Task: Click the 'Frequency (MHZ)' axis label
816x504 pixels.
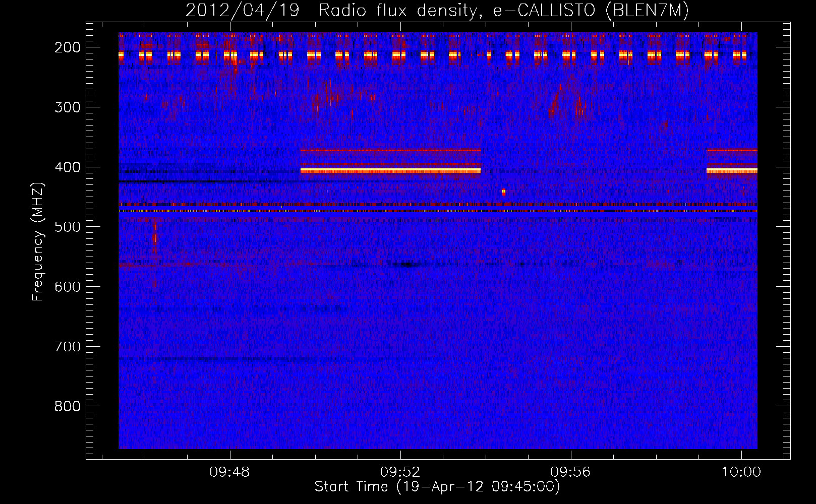Action: pos(38,242)
